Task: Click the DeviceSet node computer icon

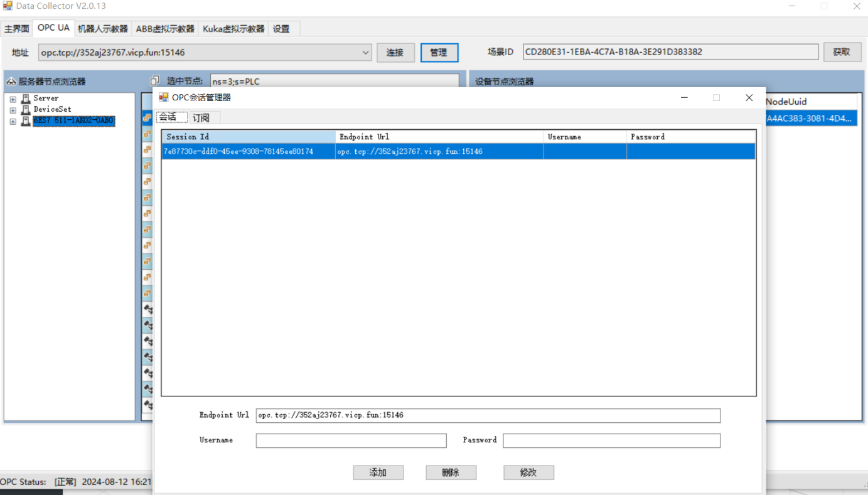Action: tap(26, 110)
